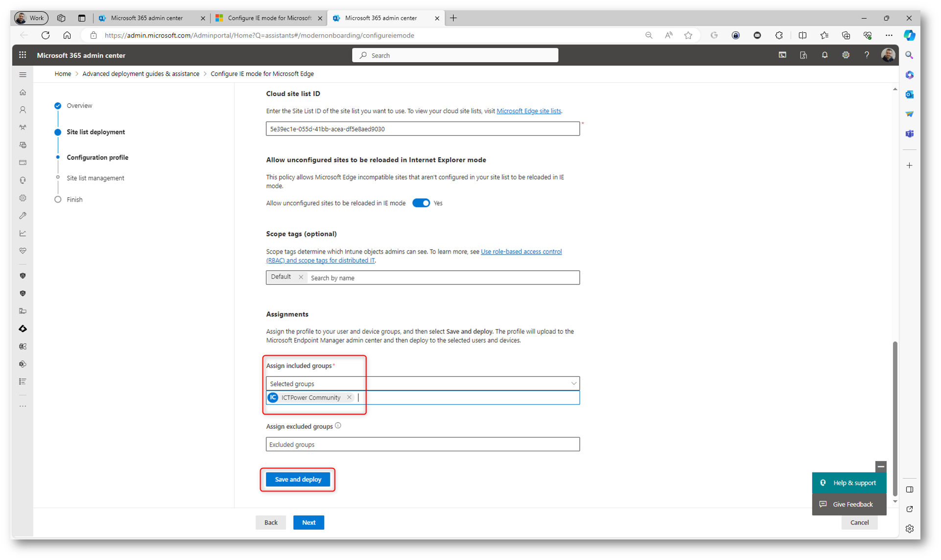Open the app launcher waffle icon
The image size is (941, 560).
tap(23, 55)
